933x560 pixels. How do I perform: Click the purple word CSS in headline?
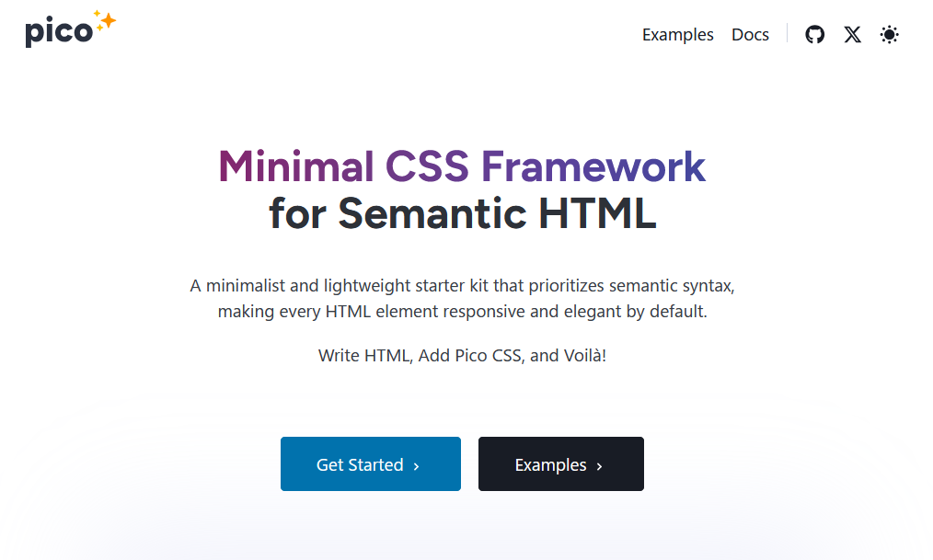(427, 166)
